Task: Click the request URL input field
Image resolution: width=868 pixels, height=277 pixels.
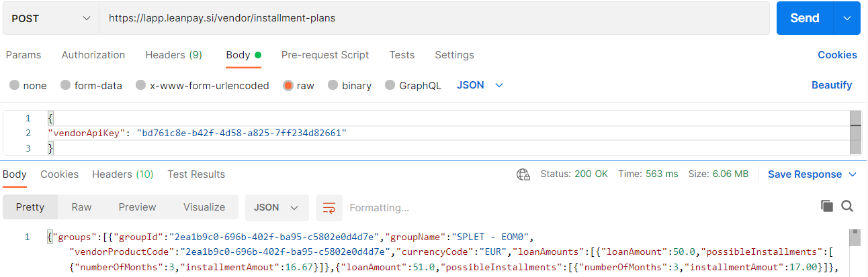Action: 434,18
